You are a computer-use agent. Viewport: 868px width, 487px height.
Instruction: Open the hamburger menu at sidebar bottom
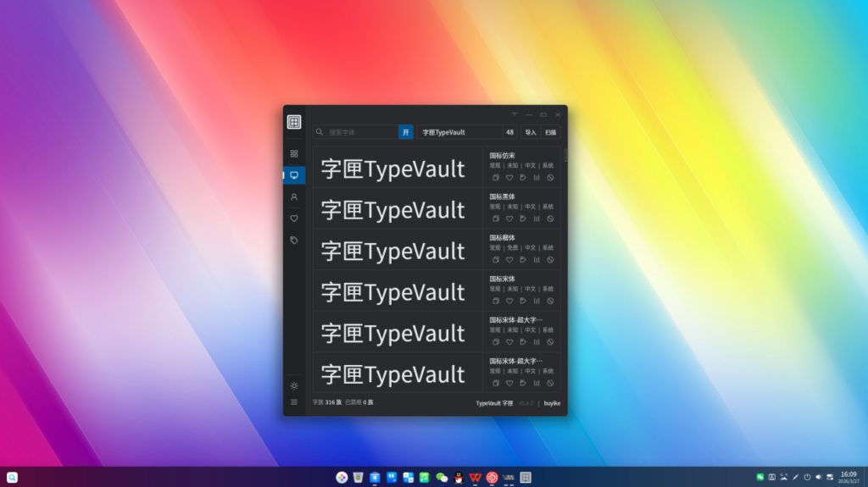tap(294, 402)
